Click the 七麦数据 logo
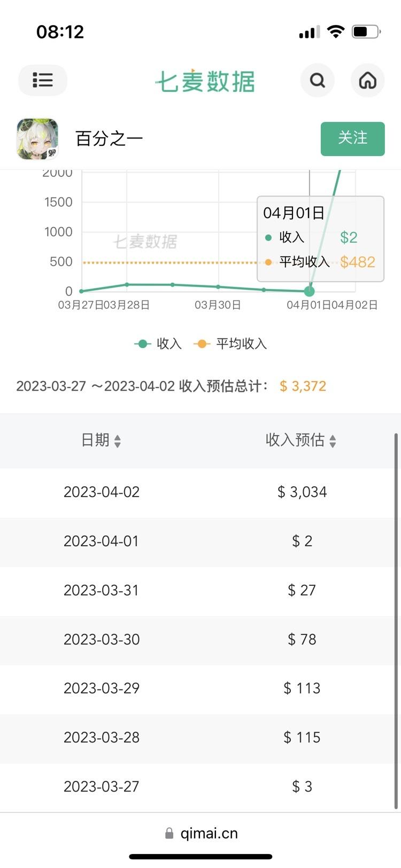Viewport: 401px width, 868px height. [x=205, y=81]
